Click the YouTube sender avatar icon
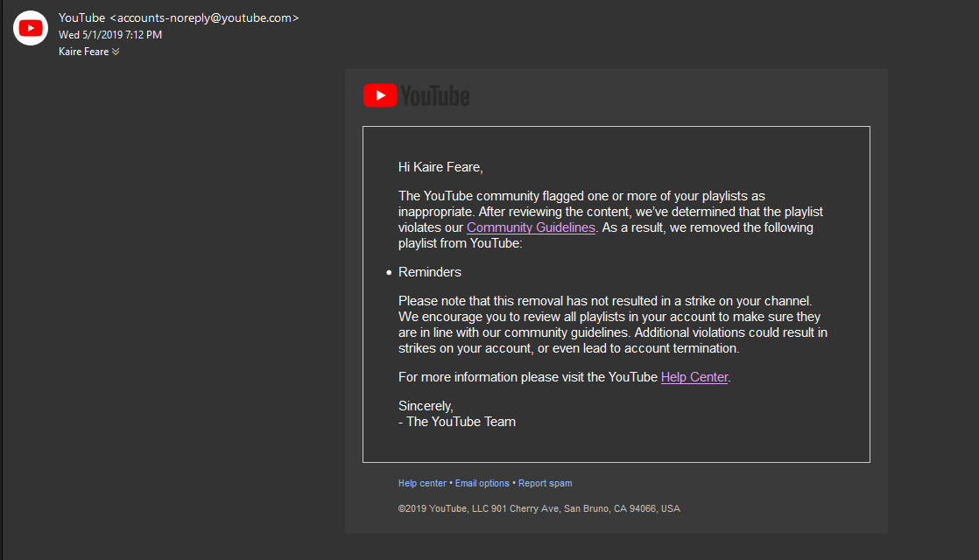 point(31,28)
